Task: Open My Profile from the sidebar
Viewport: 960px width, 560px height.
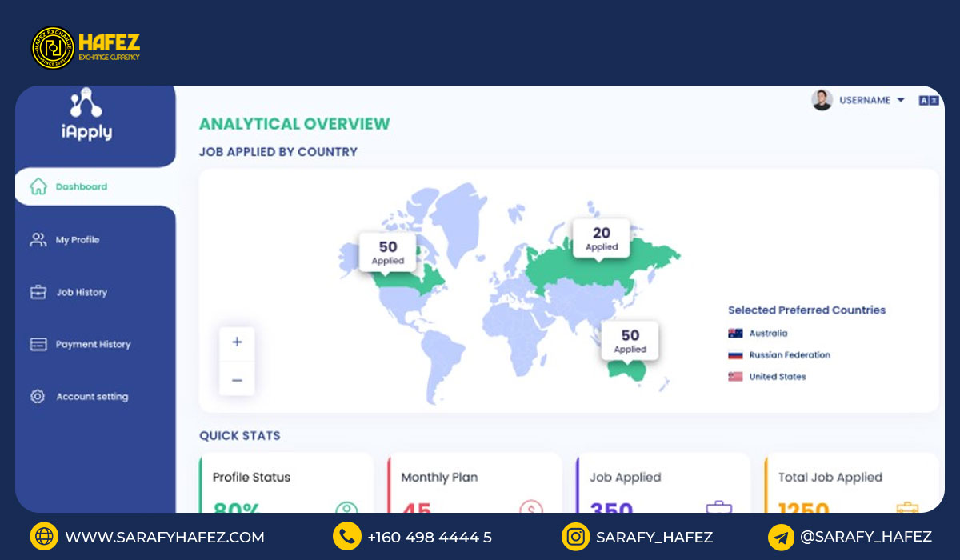Action: click(x=77, y=240)
